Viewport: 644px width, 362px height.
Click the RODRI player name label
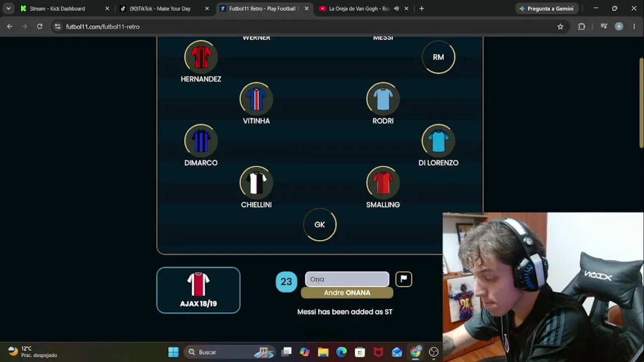pyautogui.click(x=383, y=121)
